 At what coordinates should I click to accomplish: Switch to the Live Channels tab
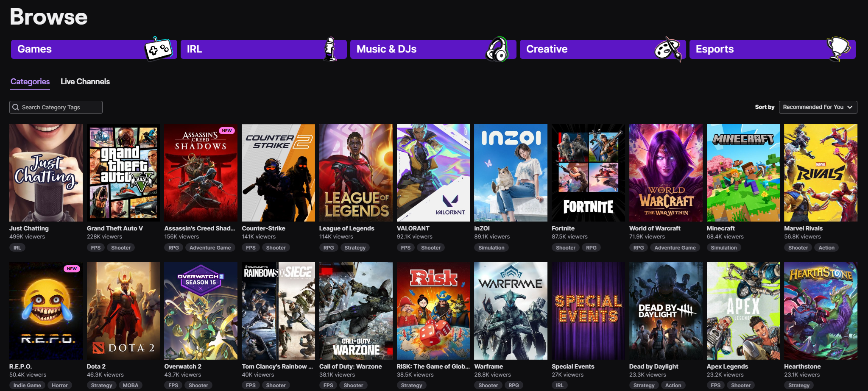[85, 82]
